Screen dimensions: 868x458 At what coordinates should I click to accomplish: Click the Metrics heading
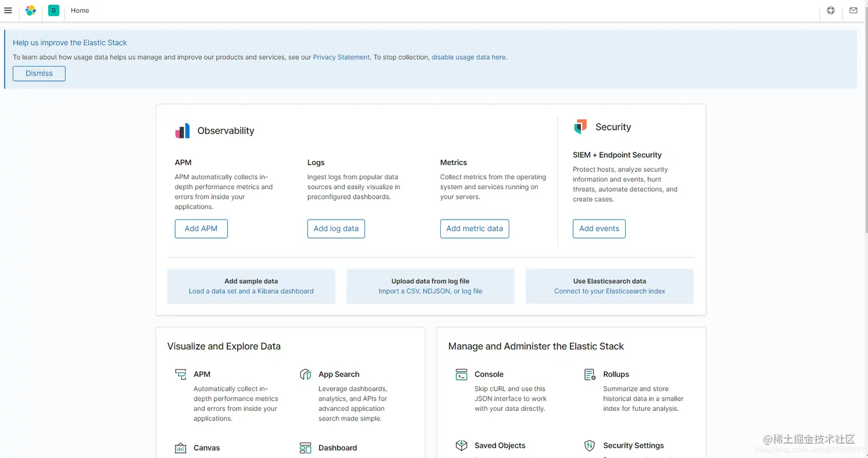[454, 163]
